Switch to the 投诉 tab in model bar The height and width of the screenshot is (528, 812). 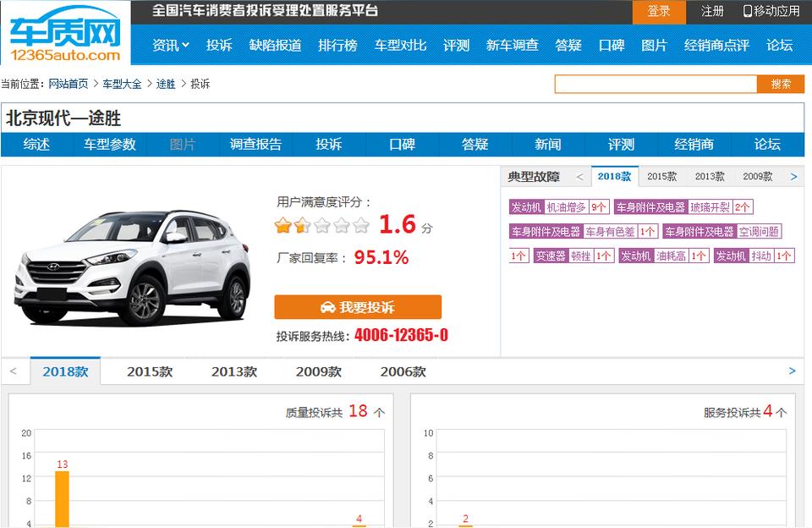coord(329,144)
